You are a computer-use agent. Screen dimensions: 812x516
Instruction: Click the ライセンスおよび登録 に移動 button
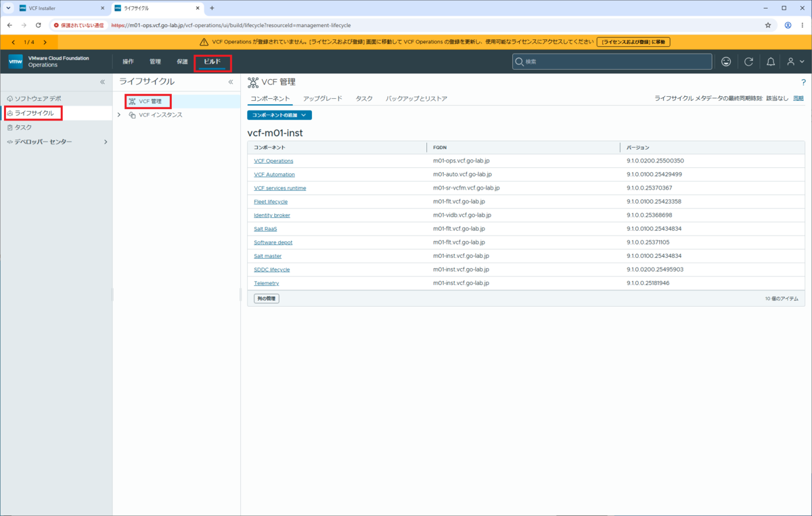[x=633, y=42]
